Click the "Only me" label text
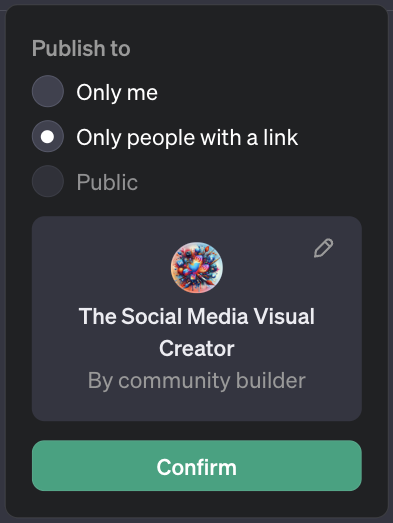 coord(117,92)
